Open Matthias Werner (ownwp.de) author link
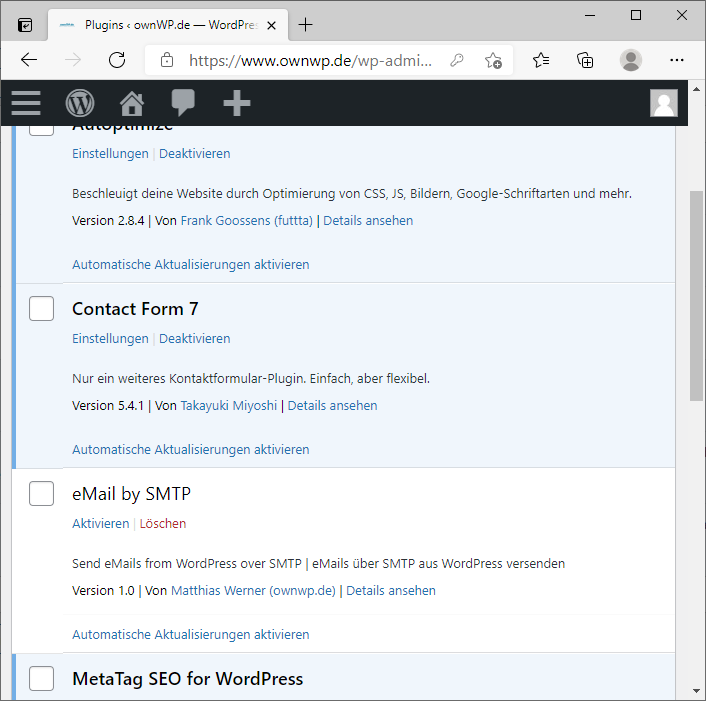The width and height of the screenshot is (706, 701). point(253,591)
